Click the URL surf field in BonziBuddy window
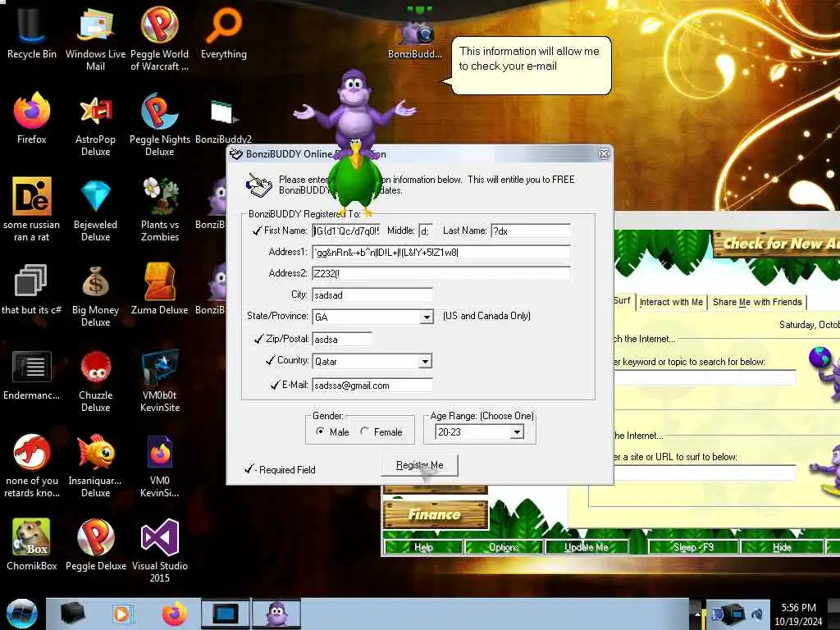840x630 pixels. tap(705, 472)
